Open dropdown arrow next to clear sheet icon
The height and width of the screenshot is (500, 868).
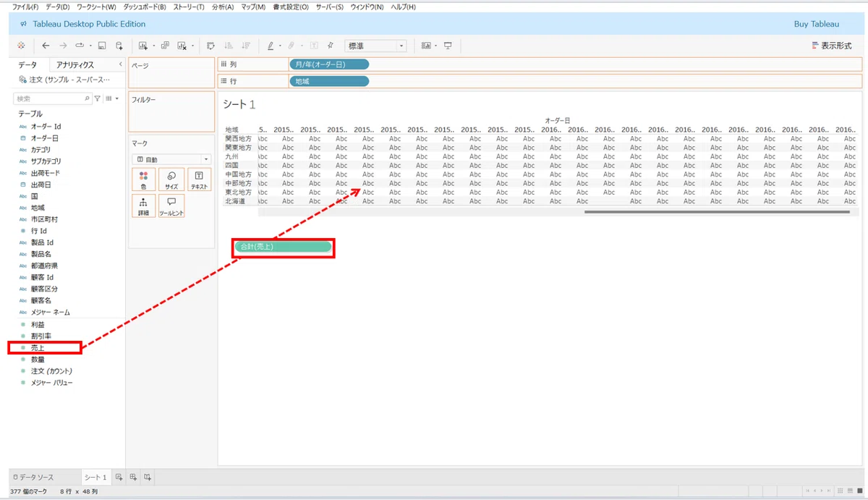pyautogui.click(x=193, y=46)
